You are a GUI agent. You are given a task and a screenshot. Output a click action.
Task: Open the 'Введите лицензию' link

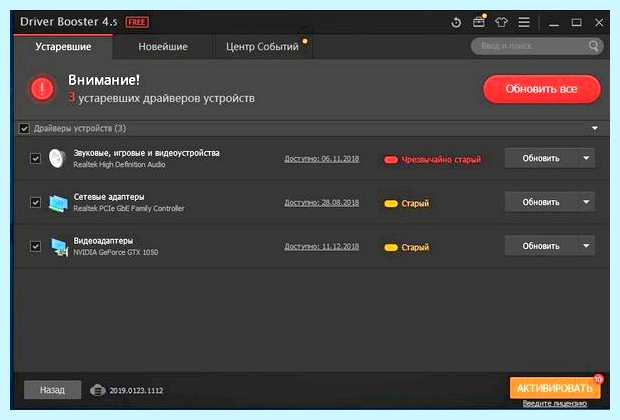(x=555, y=404)
